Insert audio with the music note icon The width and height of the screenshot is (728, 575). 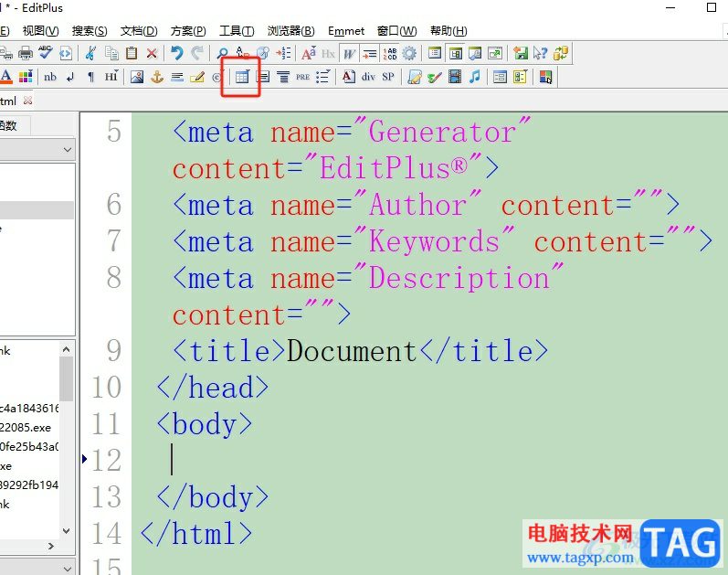pos(474,77)
